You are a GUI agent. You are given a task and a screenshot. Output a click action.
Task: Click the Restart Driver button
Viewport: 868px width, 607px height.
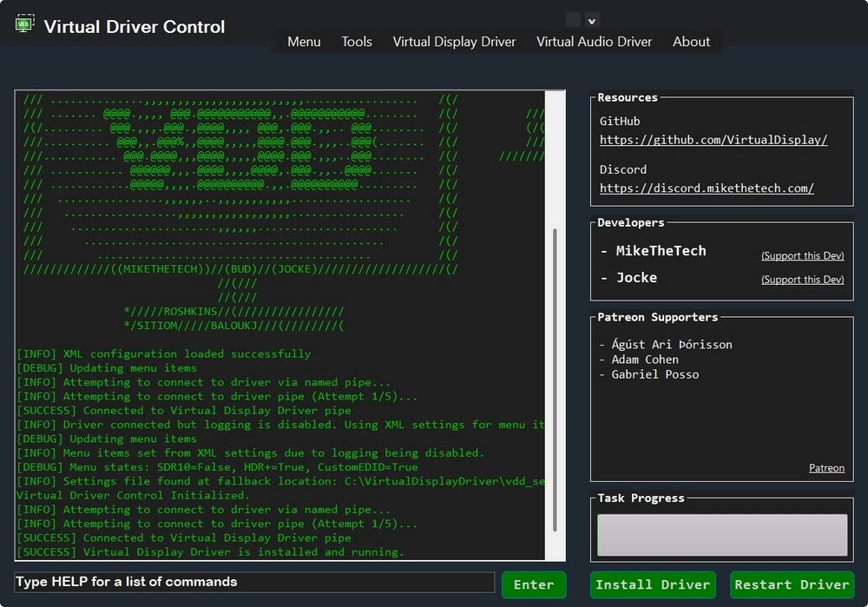coord(792,584)
